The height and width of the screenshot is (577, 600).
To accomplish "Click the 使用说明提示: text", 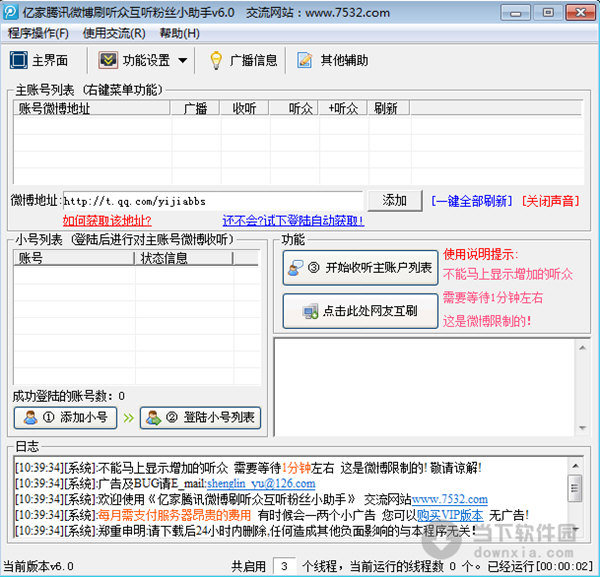I will pos(481,254).
